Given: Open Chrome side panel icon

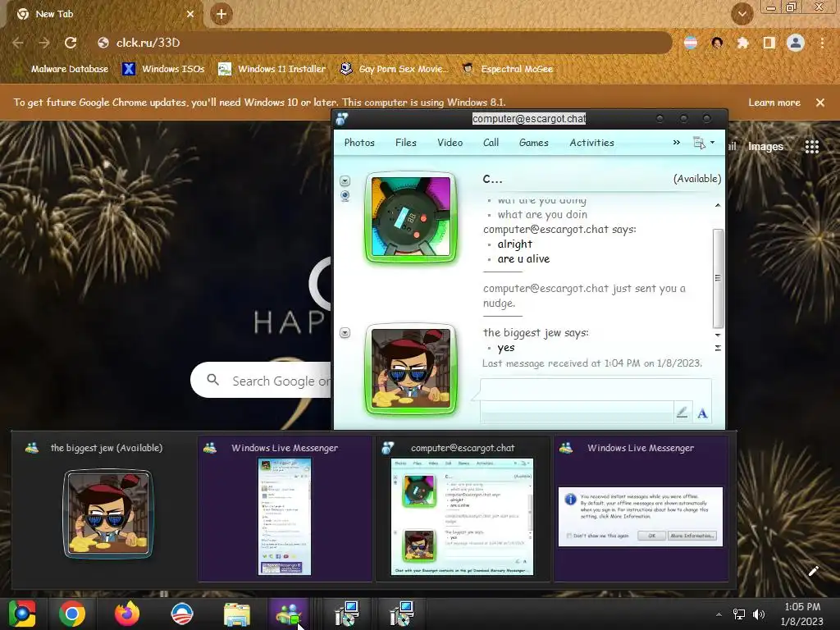Looking at the screenshot, I should click(769, 43).
